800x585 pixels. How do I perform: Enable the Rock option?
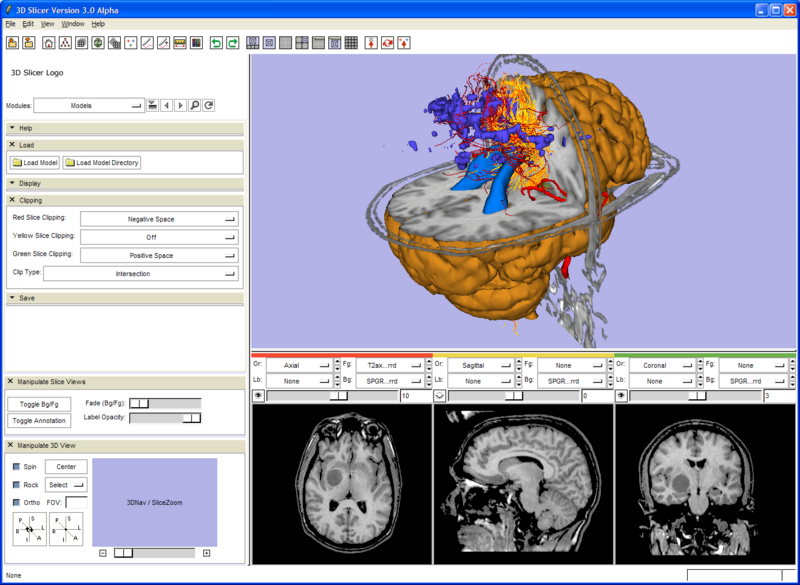click(16, 484)
